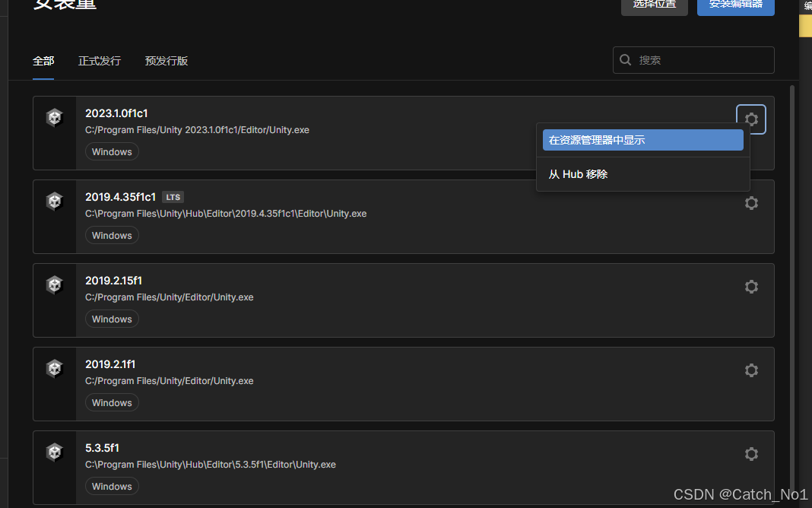Choose 在资源管理器中显示 menu entry
The height and width of the screenshot is (508, 812).
[642, 140]
